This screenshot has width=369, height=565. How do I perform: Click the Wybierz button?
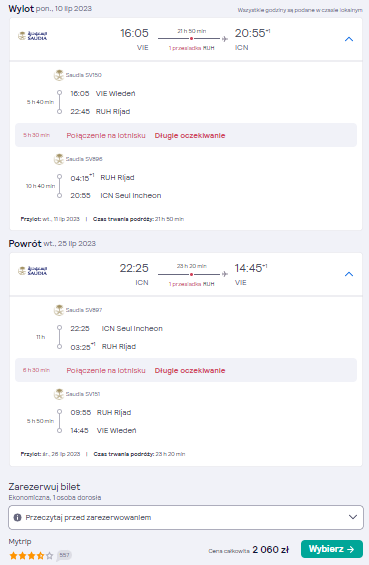click(332, 549)
